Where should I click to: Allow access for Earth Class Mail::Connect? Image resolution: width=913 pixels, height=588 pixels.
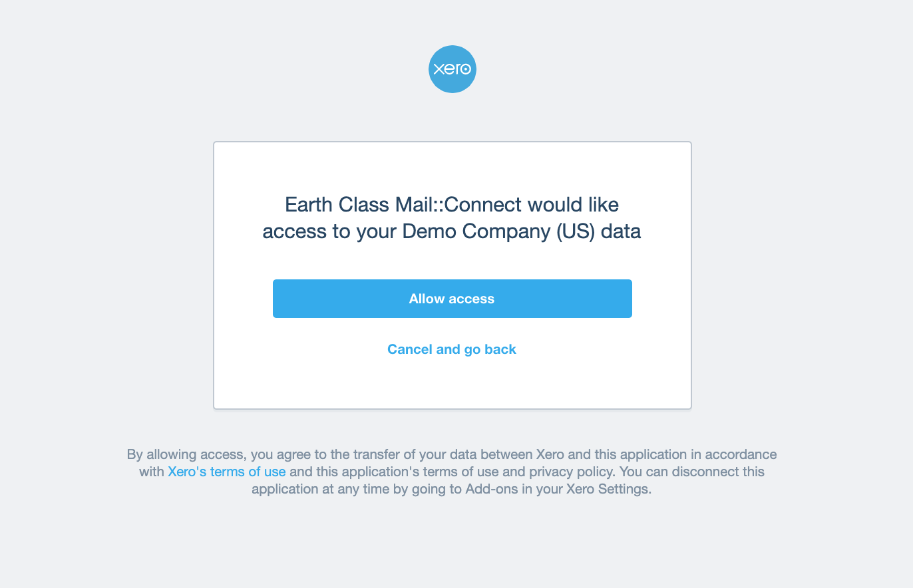point(453,299)
